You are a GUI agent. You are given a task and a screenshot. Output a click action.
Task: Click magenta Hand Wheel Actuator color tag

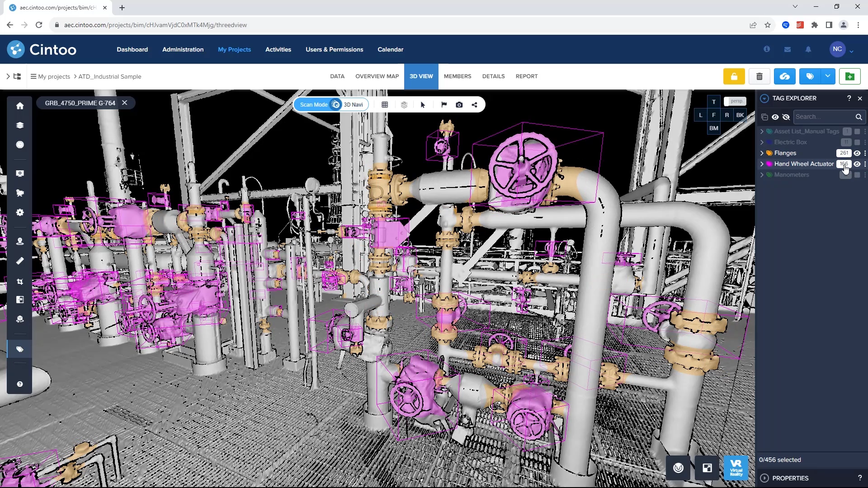[769, 164]
